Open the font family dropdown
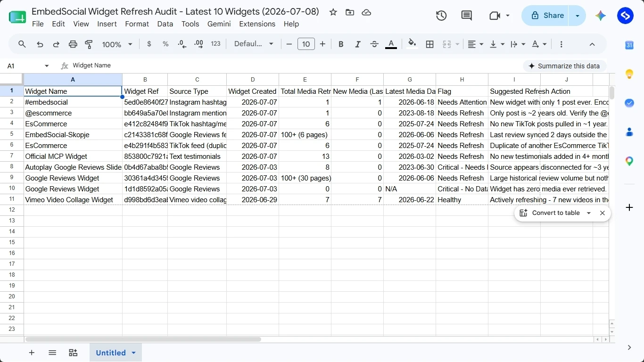This screenshot has height=362, width=644. (x=254, y=44)
